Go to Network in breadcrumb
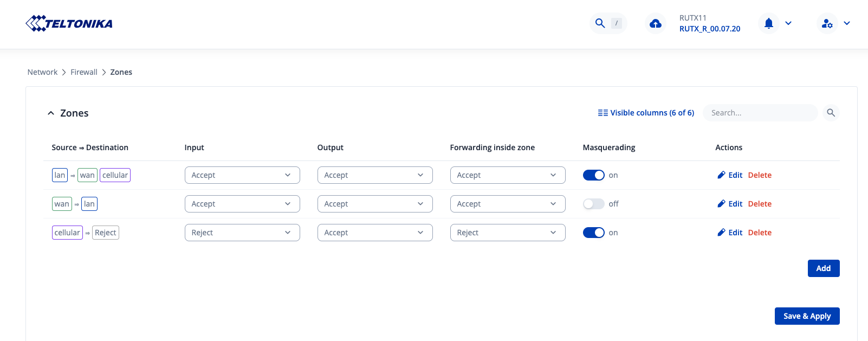This screenshot has height=341, width=868. pyautogui.click(x=42, y=72)
